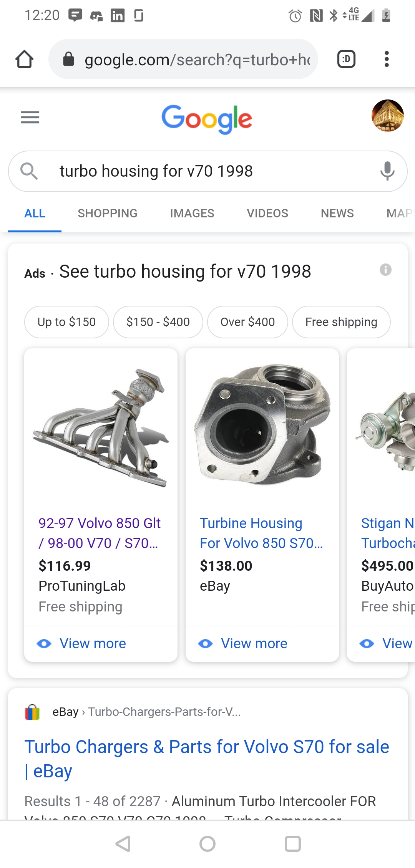This screenshot has height=868, width=415.
Task: Open the Google hamburger menu
Action: (30, 117)
